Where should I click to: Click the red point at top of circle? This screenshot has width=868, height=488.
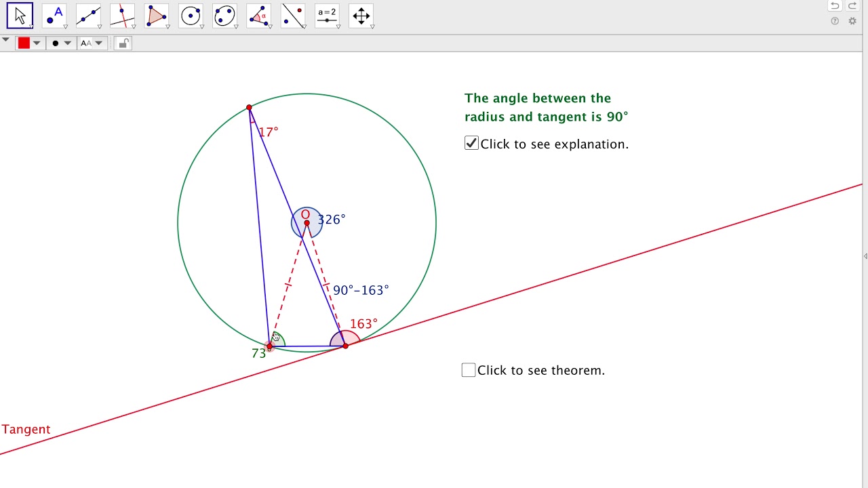[249, 108]
